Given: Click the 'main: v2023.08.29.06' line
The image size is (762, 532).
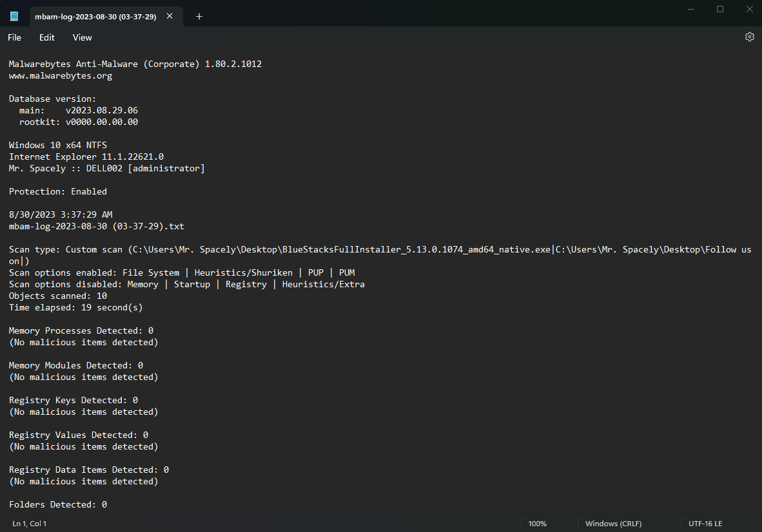Looking at the screenshot, I should [x=78, y=111].
